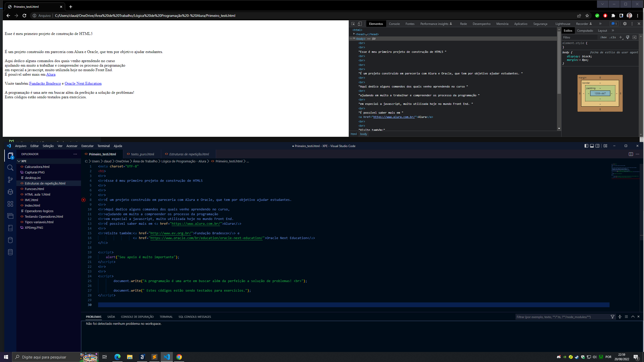
Task: Open Chrome extensions puzzle icon
Action: coord(613,16)
